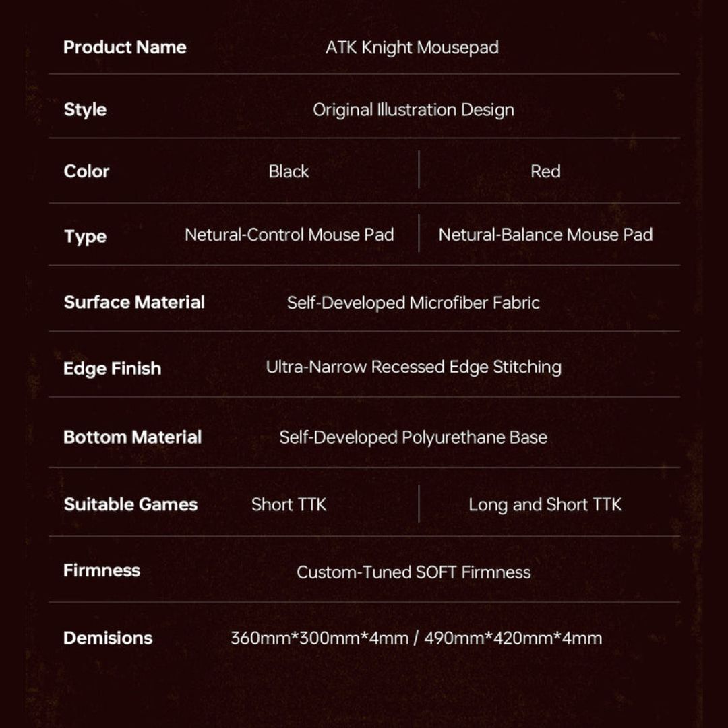
Task: Select the 'Product Name' row label
Action: (x=125, y=47)
